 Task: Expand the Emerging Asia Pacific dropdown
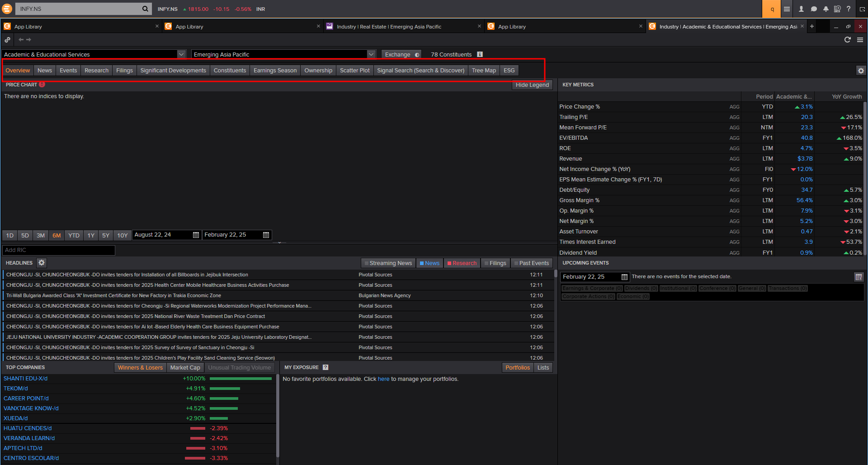point(371,54)
